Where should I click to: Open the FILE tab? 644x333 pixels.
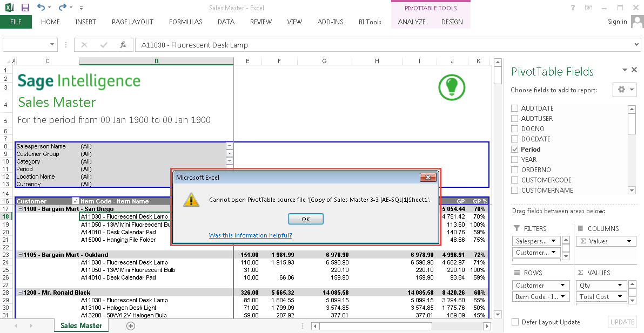pos(16,22)
